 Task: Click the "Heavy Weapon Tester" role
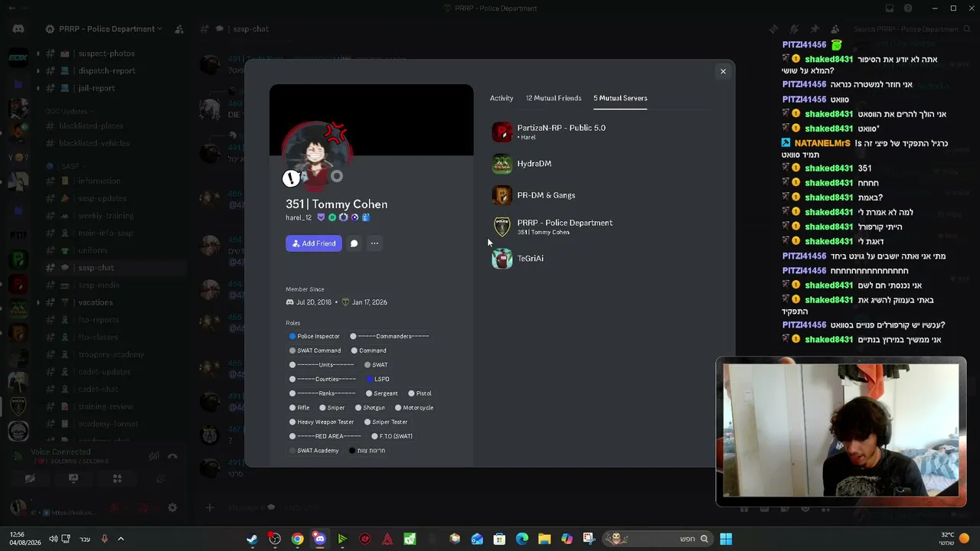coord(322,422)
